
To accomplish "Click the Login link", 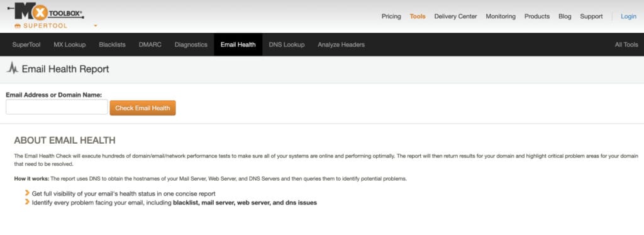I will pos(628,16).
